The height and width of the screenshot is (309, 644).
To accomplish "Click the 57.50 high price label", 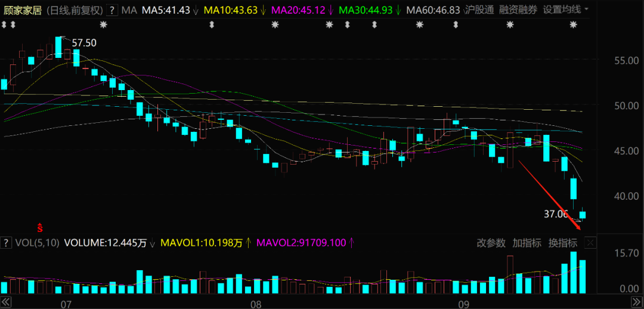I will coord(84,43).
